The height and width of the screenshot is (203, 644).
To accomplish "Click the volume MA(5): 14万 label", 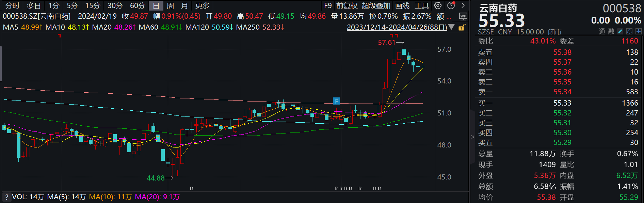I will 66,197.
